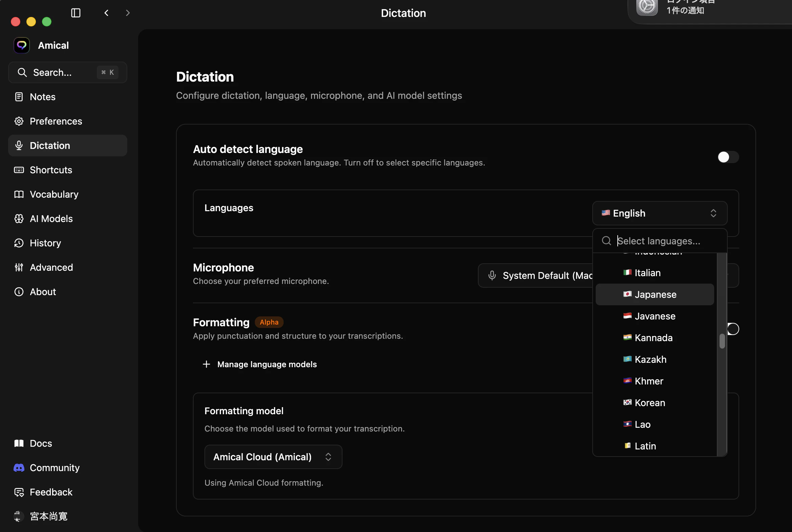The width and height of the screenshot is (792, 532).
Task: Open the English languages dropdown
Action: pyautogui.click(x=660, y=213)
